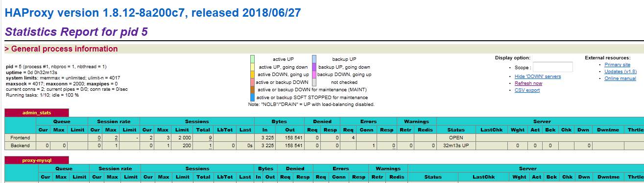
Task: Click the yellow 'active UP, going down' swatch
Action: pyautogui.click(x=252, y=67)
